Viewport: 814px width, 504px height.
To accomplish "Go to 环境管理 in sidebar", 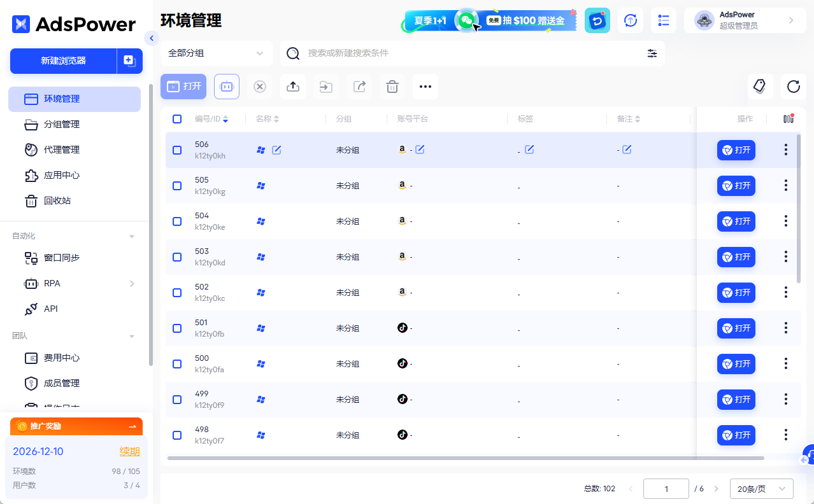I will click(75, 99).
